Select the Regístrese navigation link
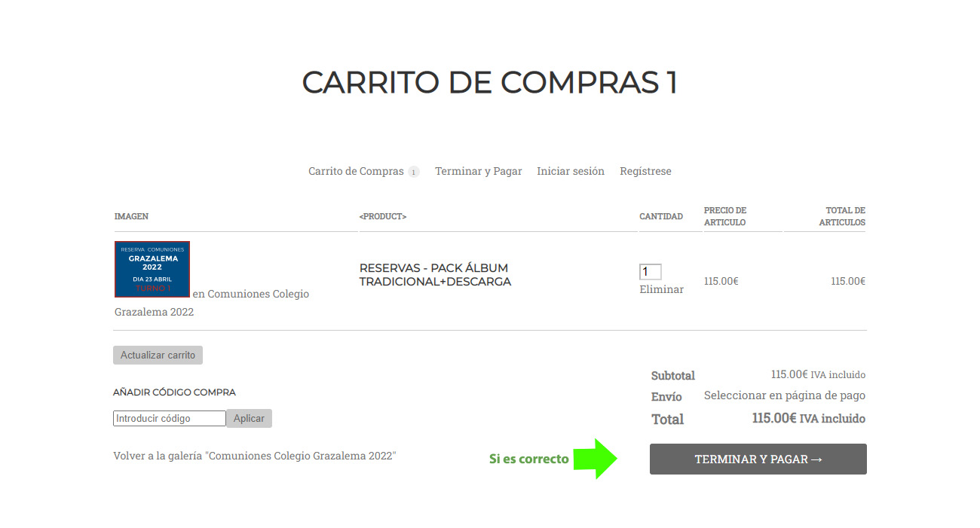 (x=645, y=171)
